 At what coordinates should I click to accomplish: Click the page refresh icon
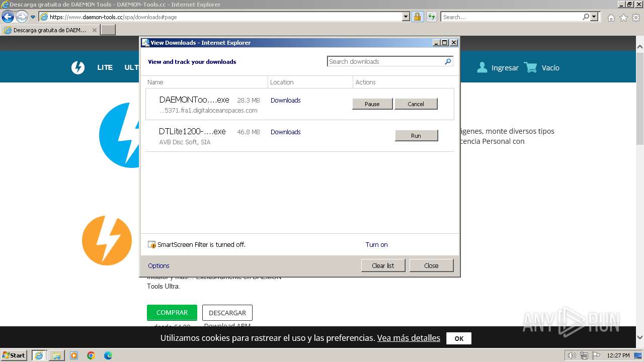pos(431,17)
